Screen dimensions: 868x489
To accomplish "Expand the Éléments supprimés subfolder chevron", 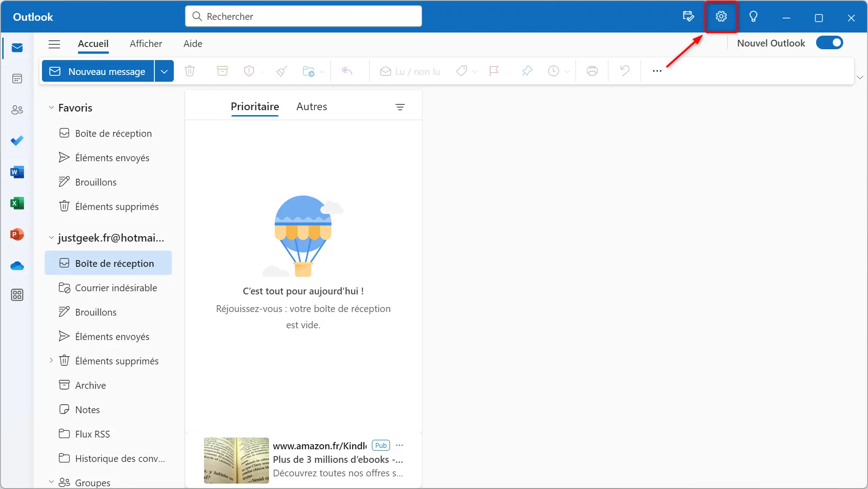I will (51, 360).
